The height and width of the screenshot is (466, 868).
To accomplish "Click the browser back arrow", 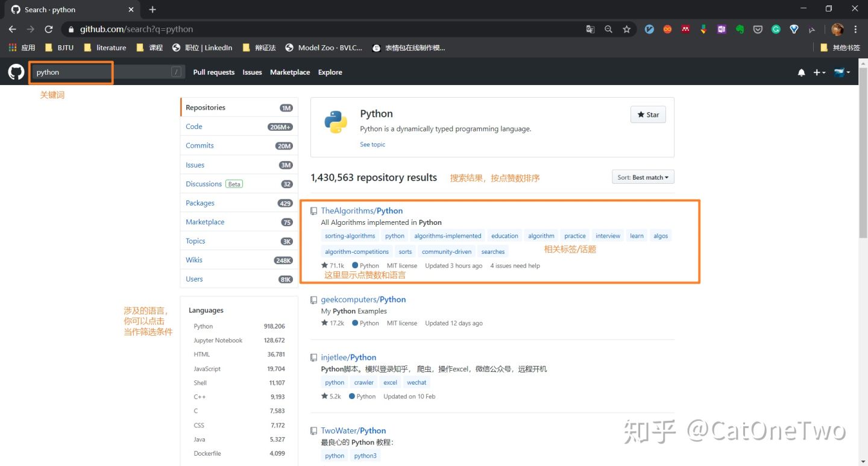I will (x=13, y=29).
